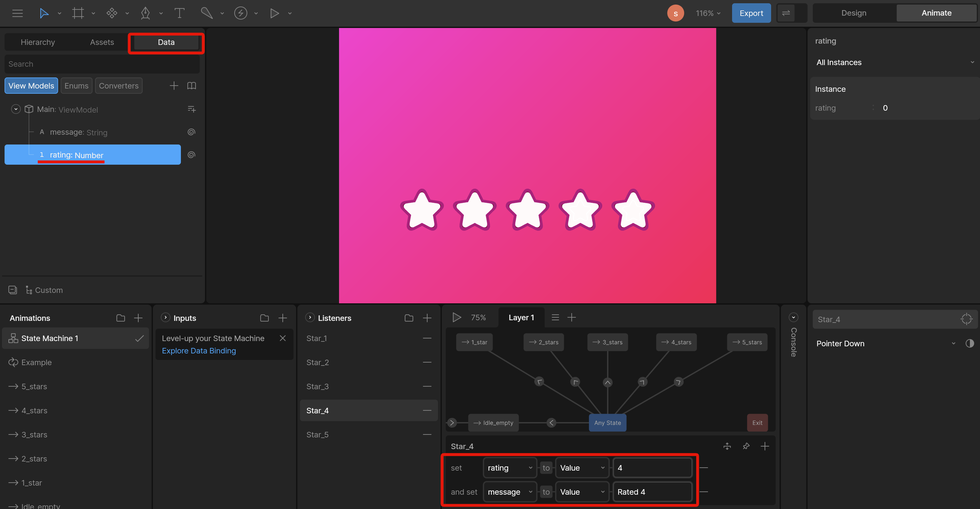Dismiss the Level-up State Machine tip
This screenshot has height=509, width=980.
tap(283, 338)
